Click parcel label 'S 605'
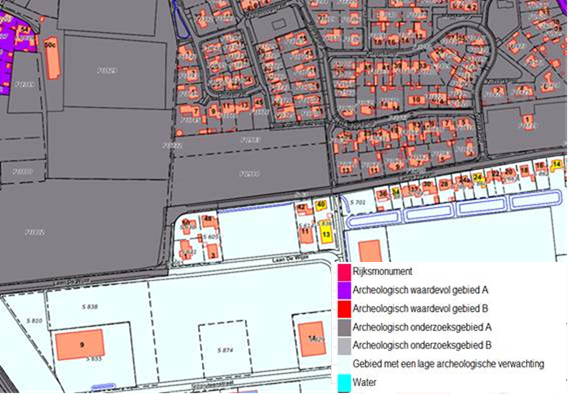This screenshot has width=568, height=394. [210, 237]
